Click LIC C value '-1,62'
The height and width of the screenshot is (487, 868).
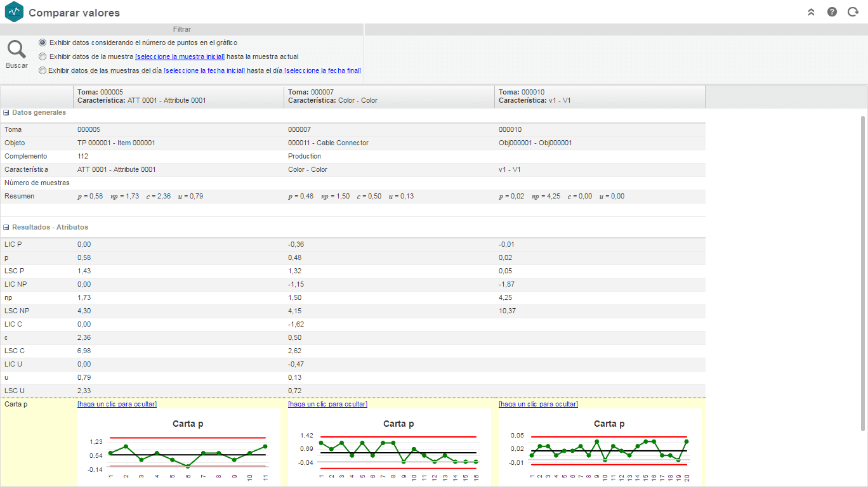(296, 324)
